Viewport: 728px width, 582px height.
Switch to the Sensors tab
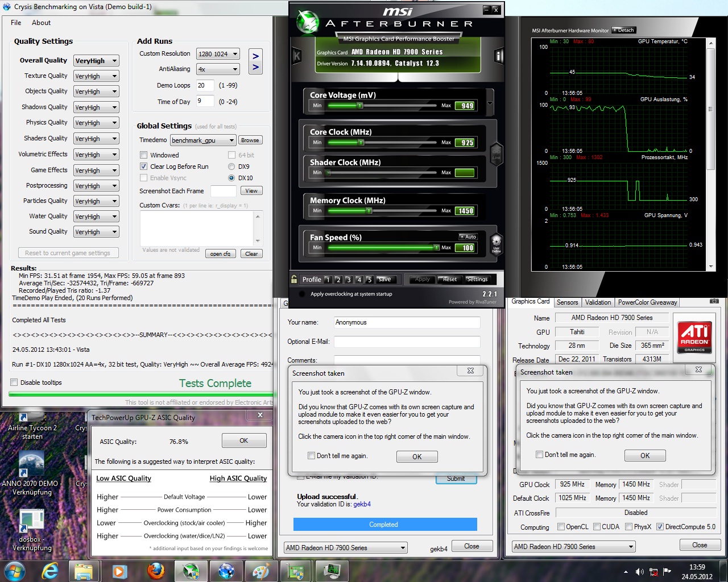tap(567, 302)
